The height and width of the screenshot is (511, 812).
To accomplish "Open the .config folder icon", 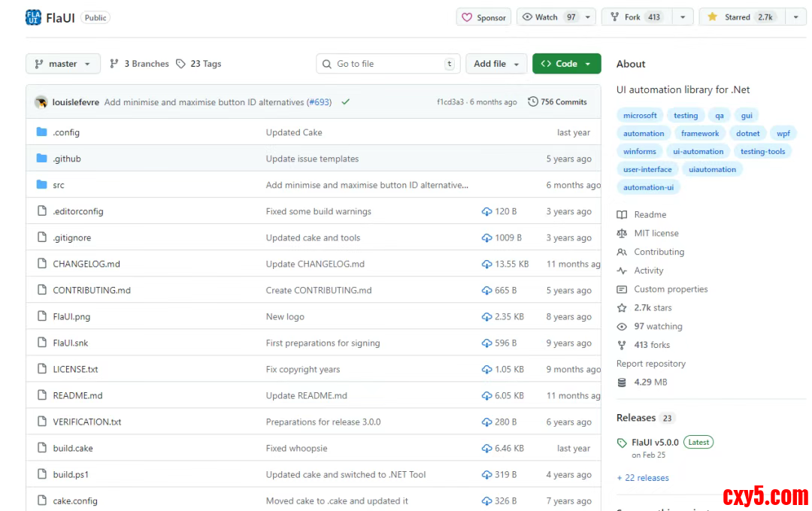I will point(42,132).
